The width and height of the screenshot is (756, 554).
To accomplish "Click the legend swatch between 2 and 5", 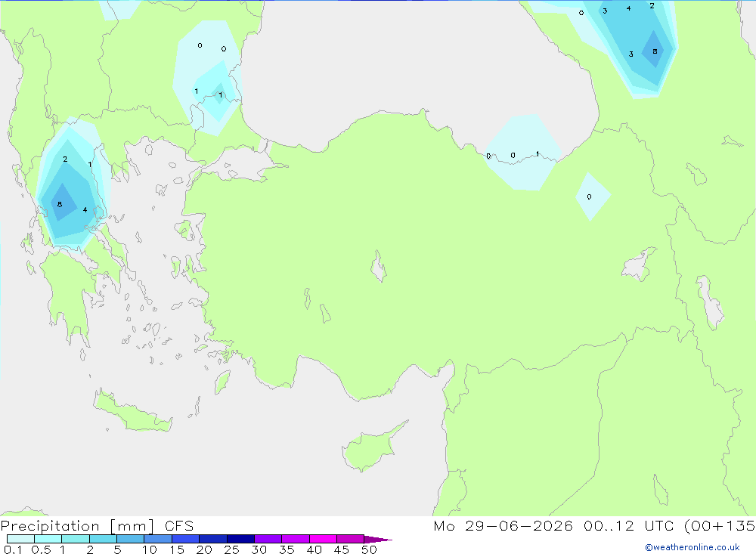I will [x=103, y=539].
